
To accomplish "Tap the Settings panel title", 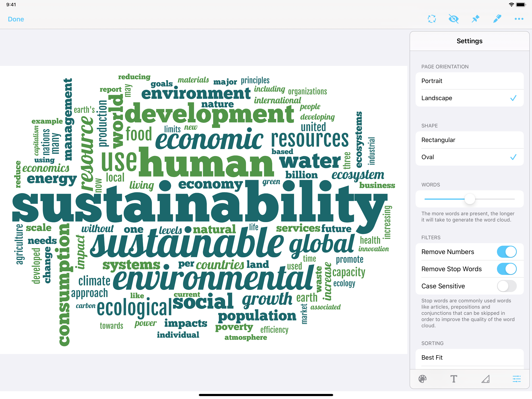I will (469, 41).
